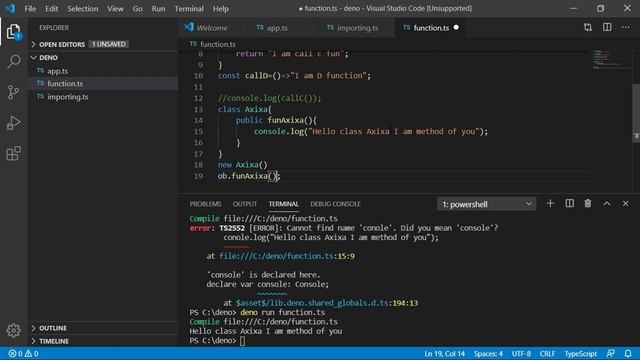The image size is (640, 360).
Task: Open notifications bell in status bar
Action: [x=628, y=353]
